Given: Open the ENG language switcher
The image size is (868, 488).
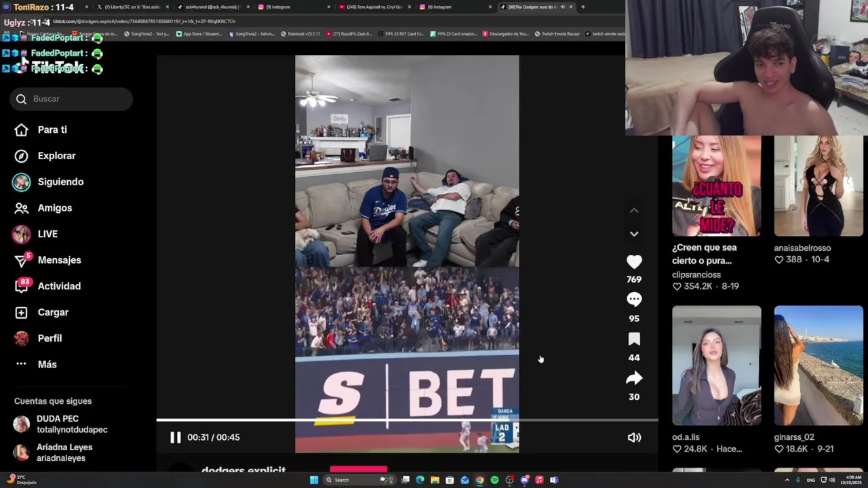Looking at the screenshot, I should pyautogui.click(x=811, y=480).
